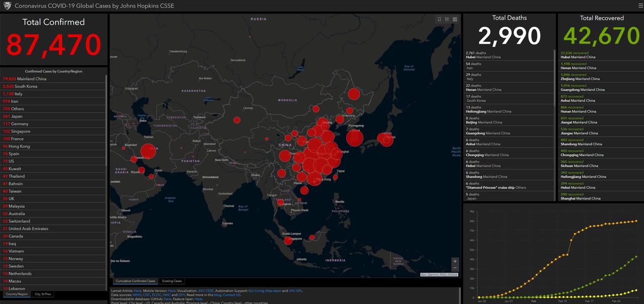Select Italy in the confirmed cases list
This screenshot has height=304, width=644.
click(x=18, y=94)
